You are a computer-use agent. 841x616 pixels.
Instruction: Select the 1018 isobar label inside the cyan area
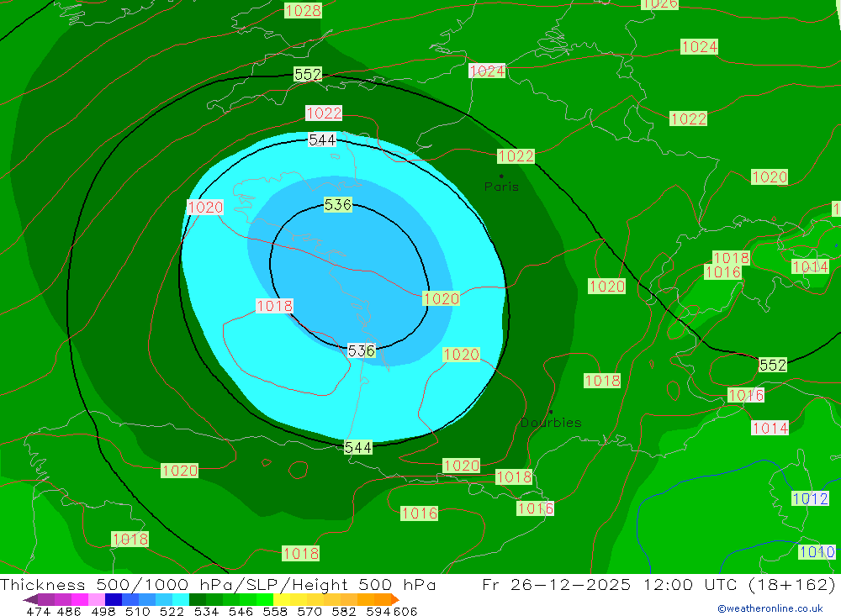coord(275,306)
